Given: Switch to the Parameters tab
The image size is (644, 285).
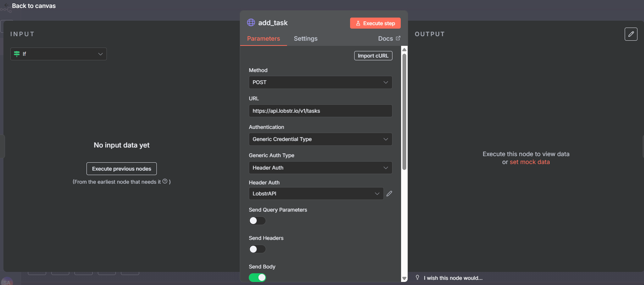Looking at the screenshot, I should coord(264,39).
